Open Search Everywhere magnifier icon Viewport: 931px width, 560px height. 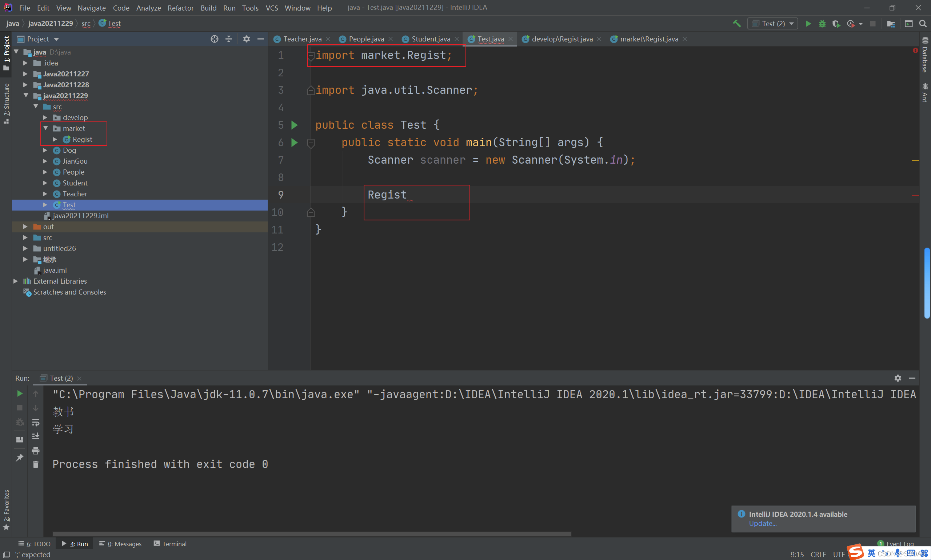pos(923,23)
